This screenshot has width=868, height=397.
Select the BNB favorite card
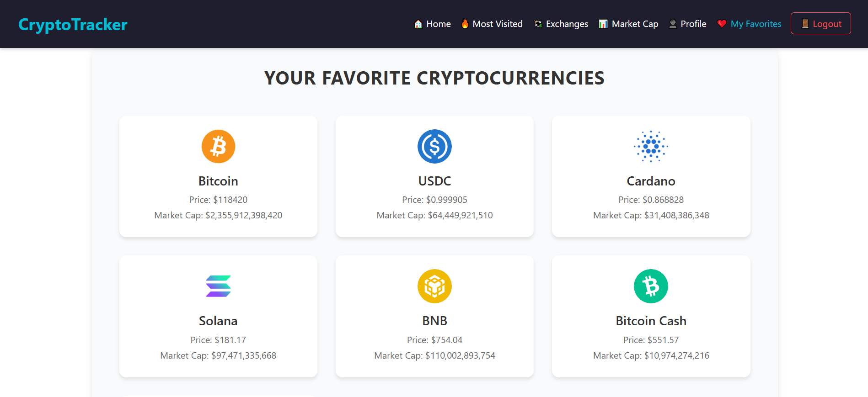[434, 316]
